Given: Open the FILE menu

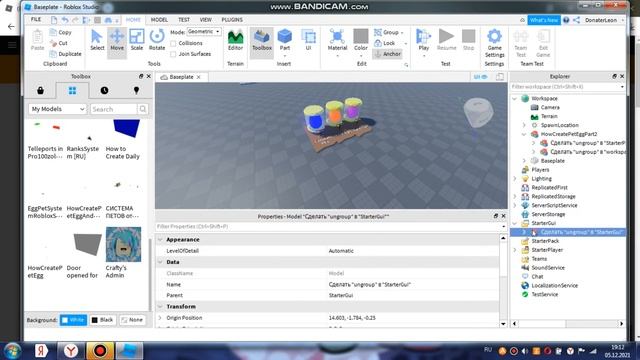Looking at the screenshot, I should pyautogui.click(x=36, y=20).
